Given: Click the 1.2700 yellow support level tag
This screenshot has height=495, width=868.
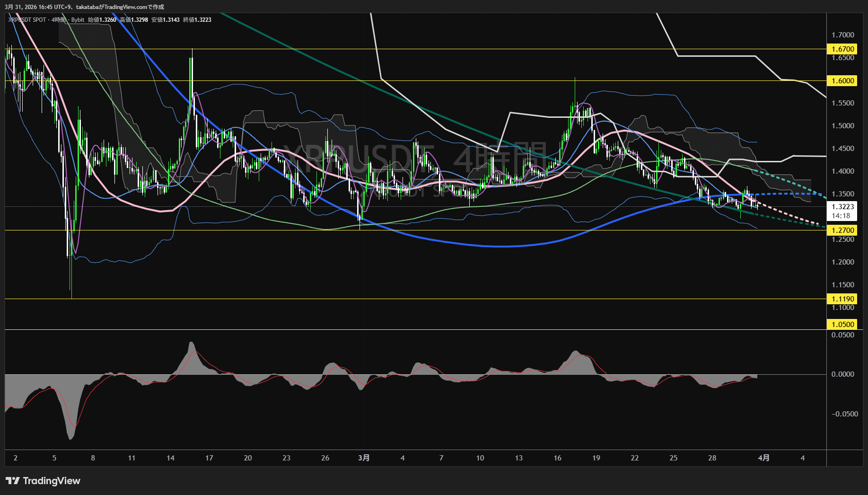Looking at the screenshot, I should click(842, 230).
